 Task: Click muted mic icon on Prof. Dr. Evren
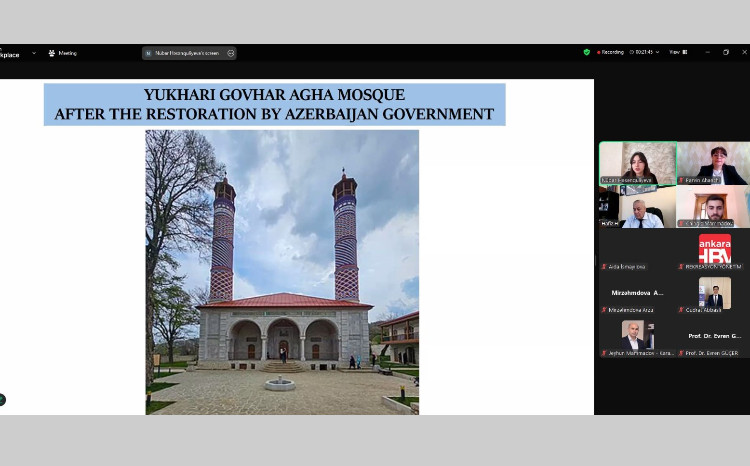point(681,353)
